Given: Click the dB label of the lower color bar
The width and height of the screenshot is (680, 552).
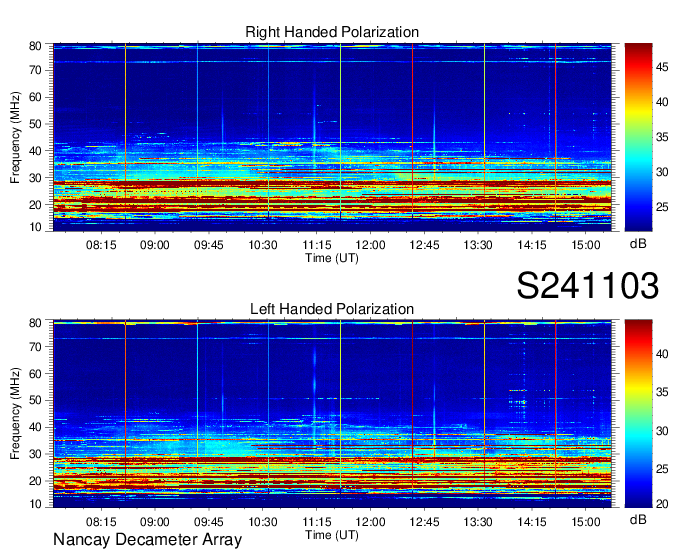Looking at the screenshot, I should pyautogui.click(x=638, y=519).
